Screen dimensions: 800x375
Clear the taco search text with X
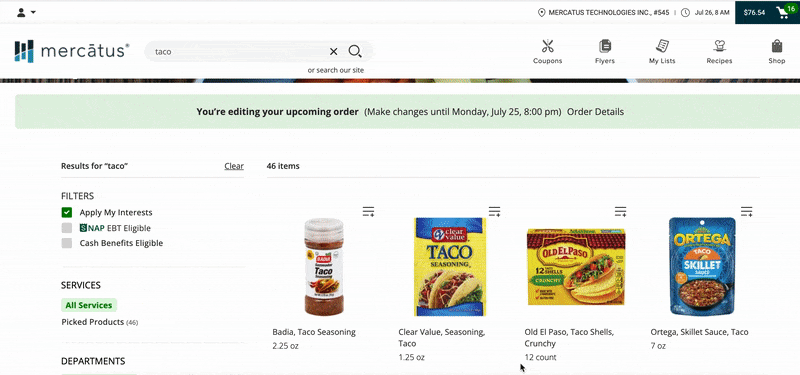click(333, 52)
